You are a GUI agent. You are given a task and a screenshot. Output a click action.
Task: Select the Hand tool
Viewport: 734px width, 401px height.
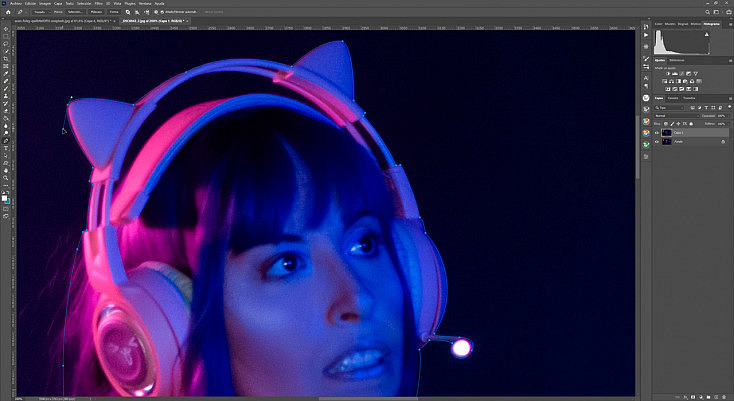point(6,171)
